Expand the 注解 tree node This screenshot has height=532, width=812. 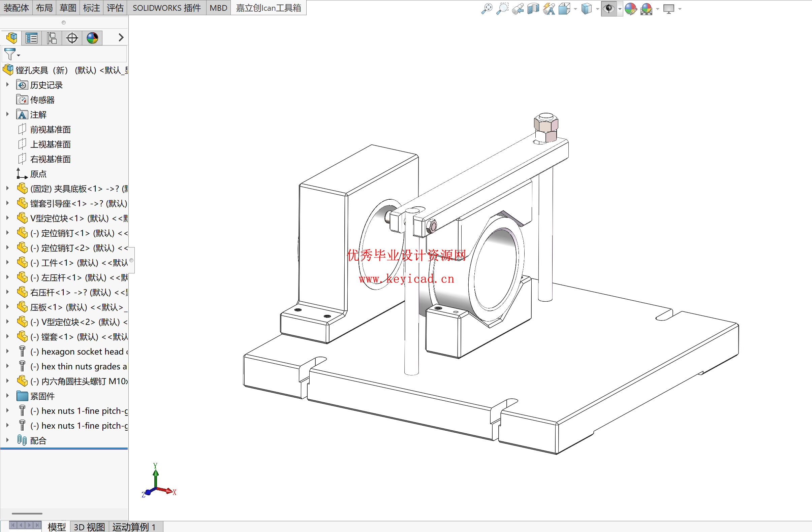click(x=7, y=114)
